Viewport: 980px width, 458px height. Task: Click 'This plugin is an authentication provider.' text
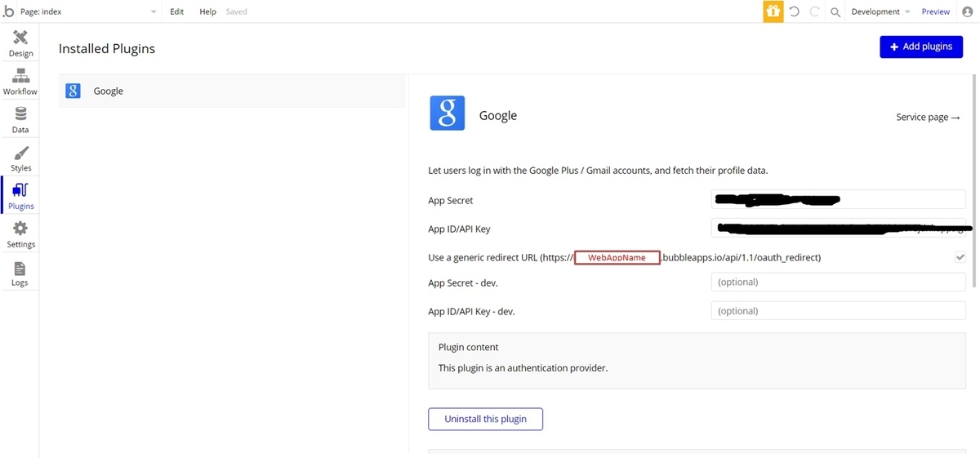tap(523, 368)
